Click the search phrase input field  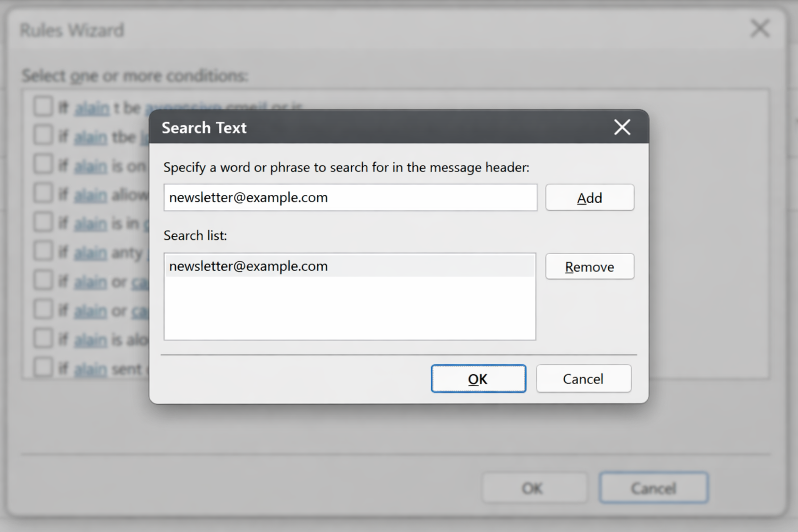pos(350,197)
